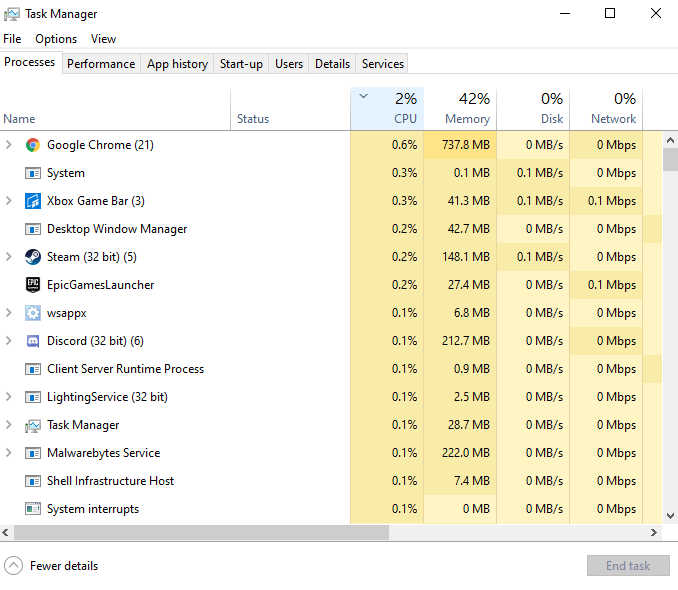Expand the Xbox Game Bar process group
This screenshot has width=678, height=590.
[8, 201]
